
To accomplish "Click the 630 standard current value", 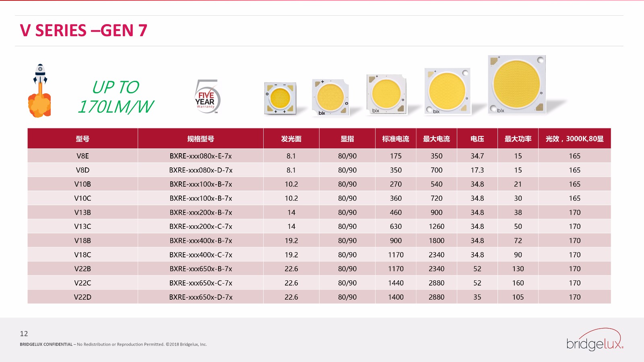I will coord(396,226).
